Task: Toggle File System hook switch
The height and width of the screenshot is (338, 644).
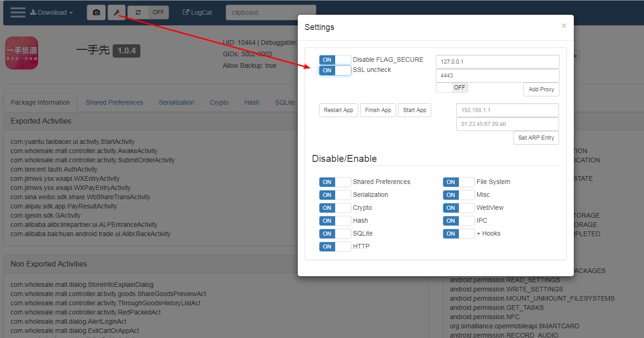Action: coord(459,182)
